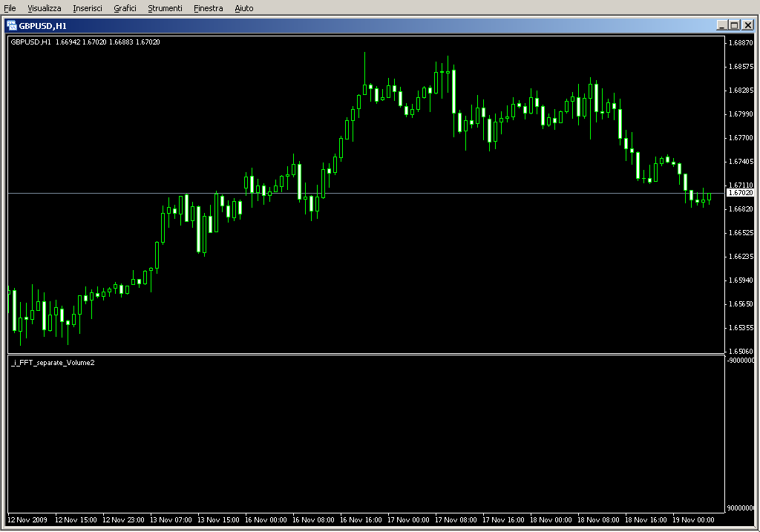Screen dimensions: 760x532
Task: Open the Grafici menu
Action: (125, 8)
